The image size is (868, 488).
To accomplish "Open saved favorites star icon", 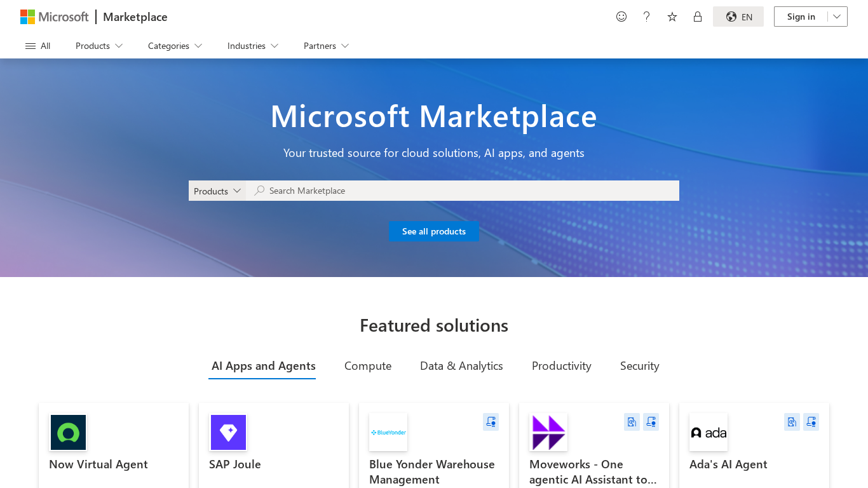I will [x=672, y=17].
